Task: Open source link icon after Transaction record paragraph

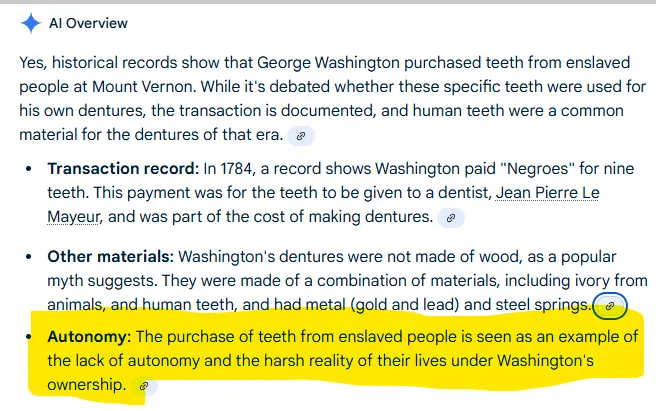Action: [452, 216]
